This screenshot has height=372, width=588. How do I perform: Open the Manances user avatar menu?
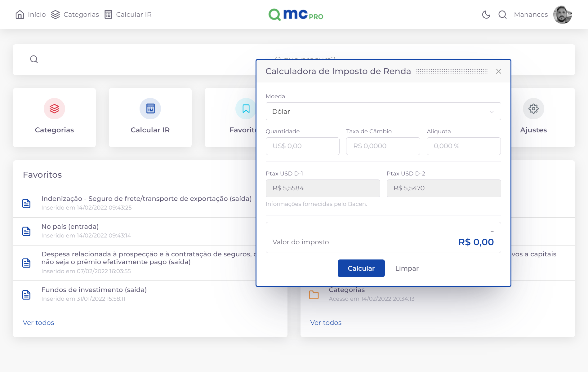[562, 15]
